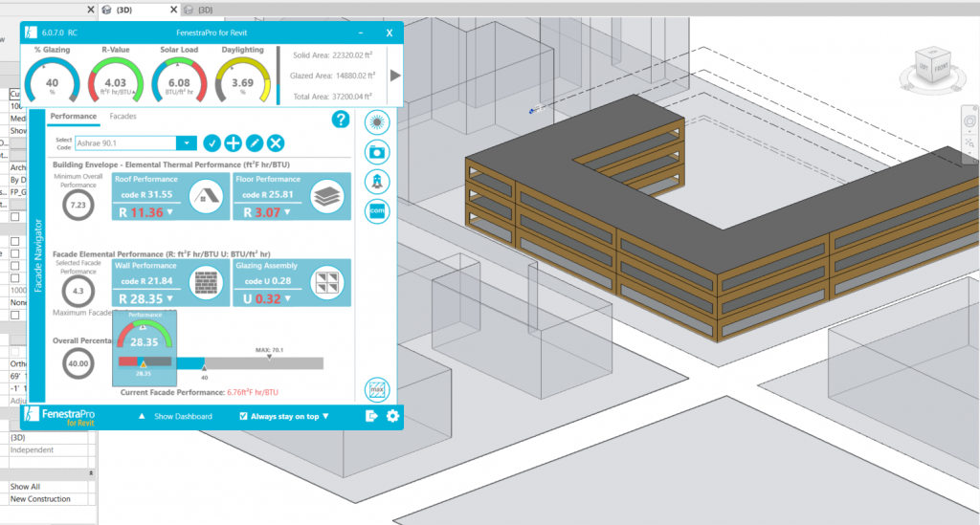Click the Glazing Assembly window icon
Screen dimensions: 980x525
tap(327, 283)
